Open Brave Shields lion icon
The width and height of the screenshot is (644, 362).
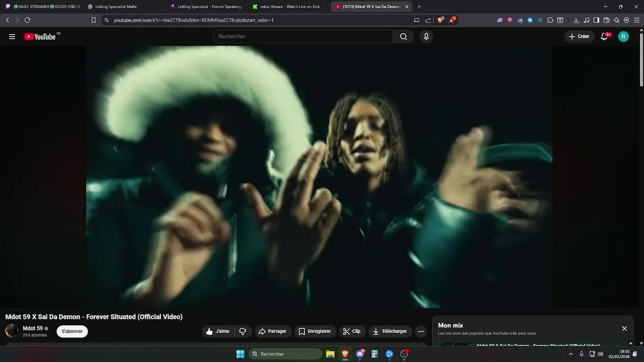(440, 20)
